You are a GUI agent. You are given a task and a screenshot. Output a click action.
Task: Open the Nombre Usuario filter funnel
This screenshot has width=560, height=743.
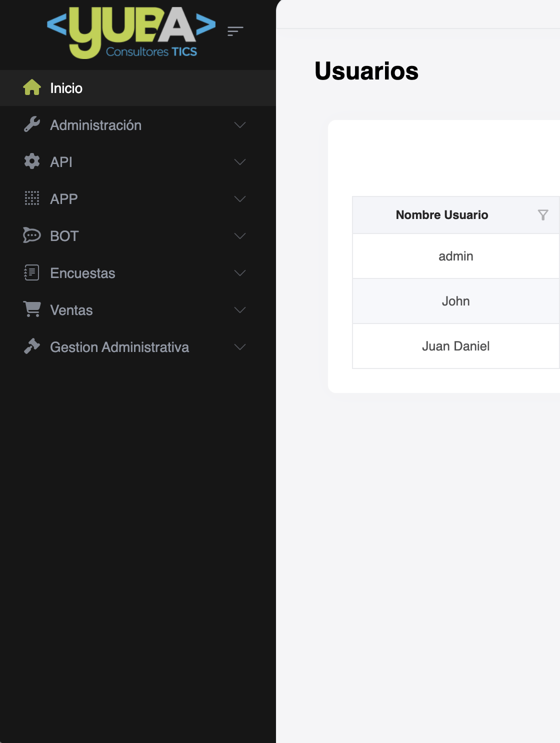point(542,215)
